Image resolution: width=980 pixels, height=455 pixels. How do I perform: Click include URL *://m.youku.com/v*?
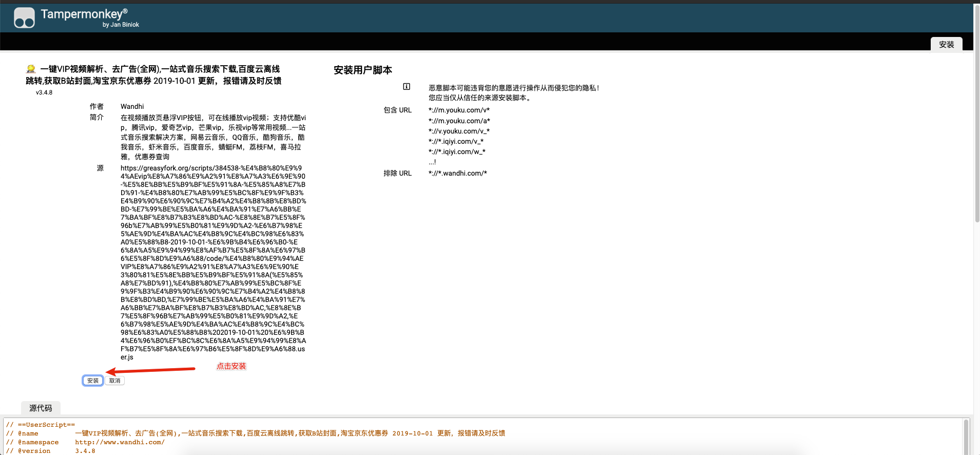click(x=459, y=110)
